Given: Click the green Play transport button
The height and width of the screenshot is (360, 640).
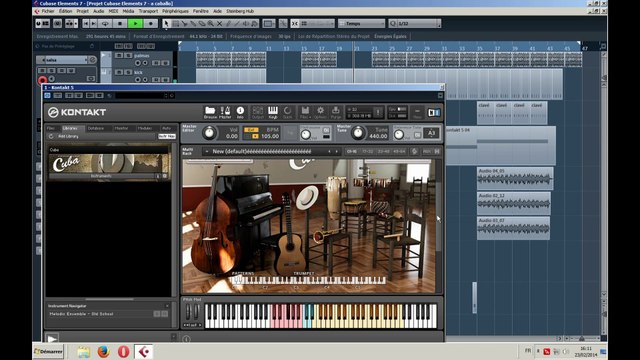Looking at the screenshot, I should pos(135,24).
